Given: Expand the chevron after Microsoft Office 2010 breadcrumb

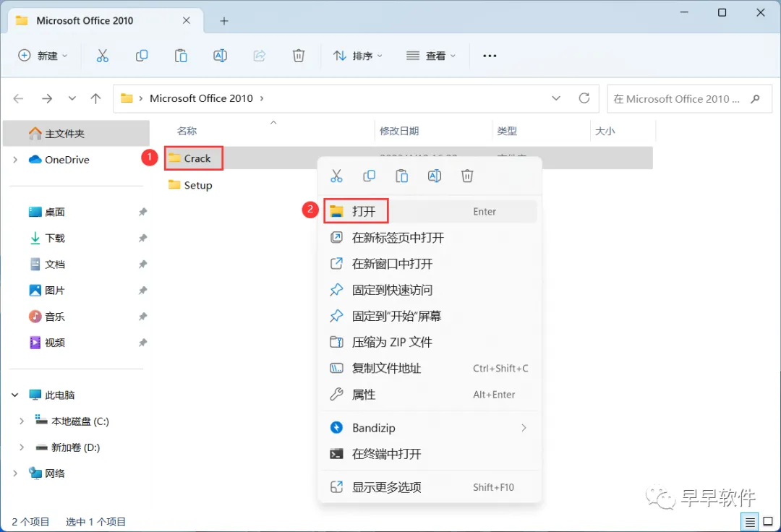Looking at the screenshot, I should coord(262,98).
